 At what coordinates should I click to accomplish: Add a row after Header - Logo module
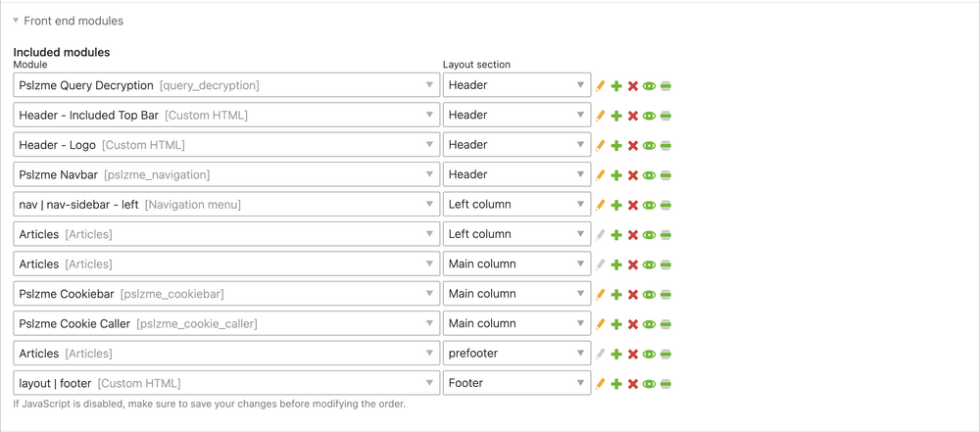(x=616, y=145)
